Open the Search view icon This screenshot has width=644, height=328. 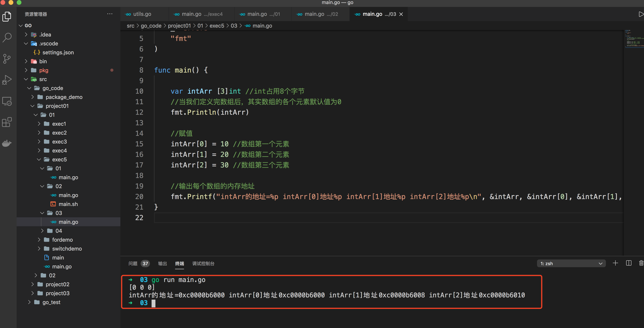coord(7,38)
